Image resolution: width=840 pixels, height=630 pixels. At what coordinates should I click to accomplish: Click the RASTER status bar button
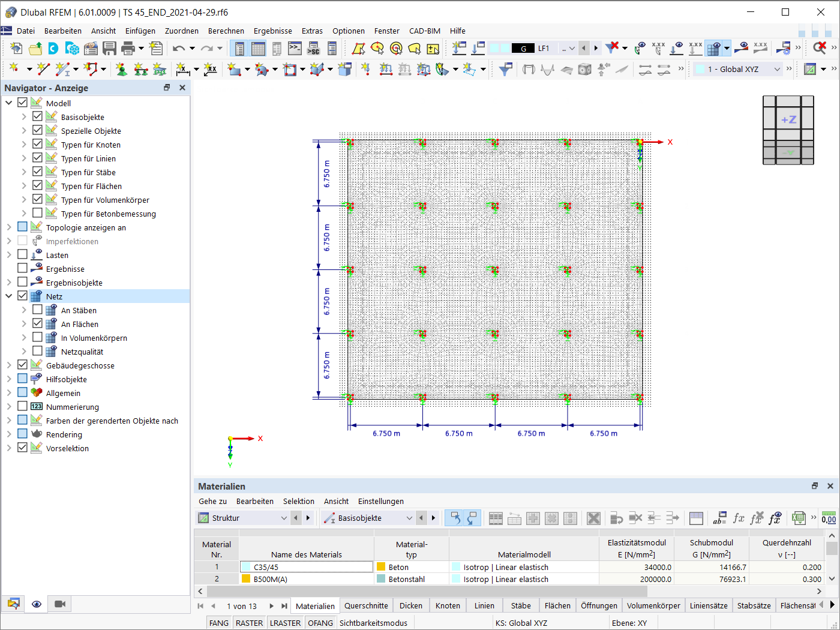[249, 623]
